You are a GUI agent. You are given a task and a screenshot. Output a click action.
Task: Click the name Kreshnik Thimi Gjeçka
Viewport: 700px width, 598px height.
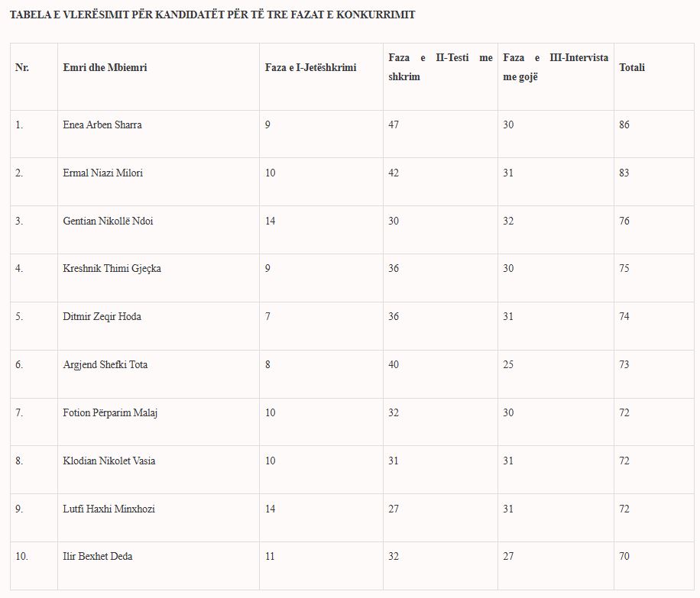(112, 269)
